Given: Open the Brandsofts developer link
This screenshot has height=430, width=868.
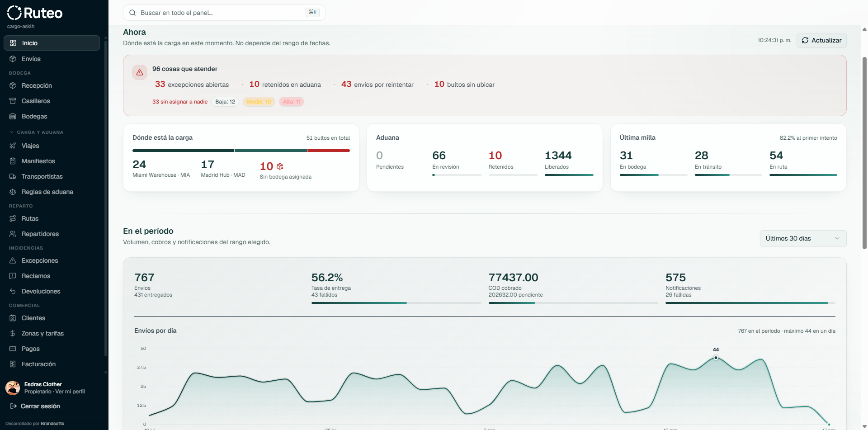Looking at the screenshot, I should pyautogui.click(x=52, y=424).
